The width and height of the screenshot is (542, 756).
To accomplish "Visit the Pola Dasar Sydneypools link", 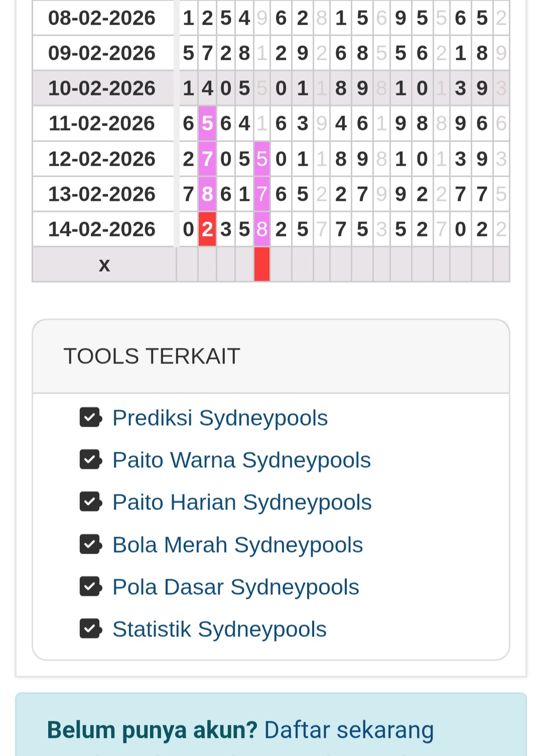I will [236, 587].
